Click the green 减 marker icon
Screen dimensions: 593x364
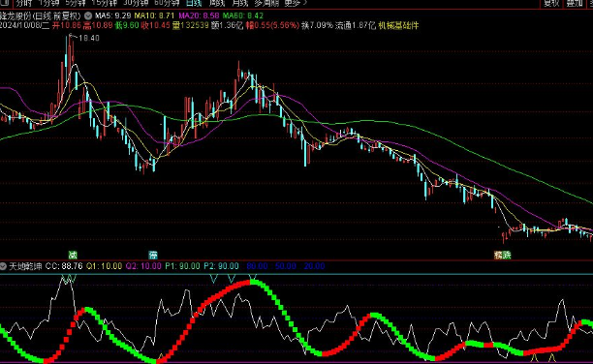click(73, 255)
